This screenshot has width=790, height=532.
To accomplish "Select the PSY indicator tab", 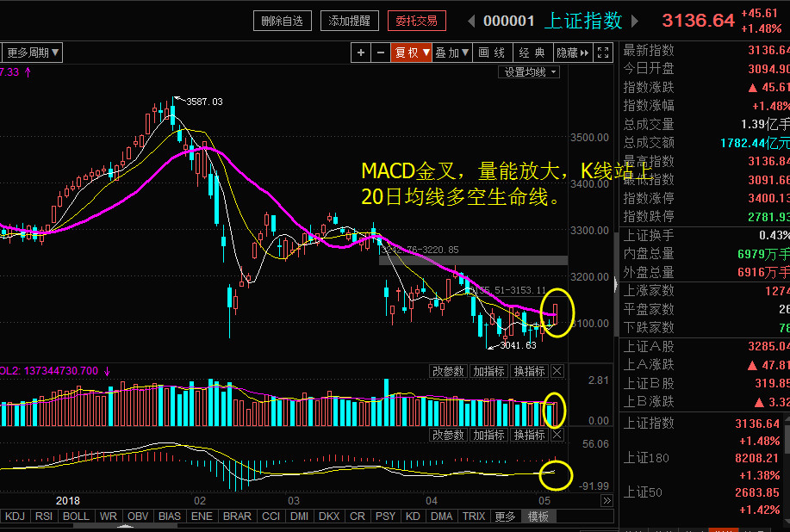I will tap(386, 517).
